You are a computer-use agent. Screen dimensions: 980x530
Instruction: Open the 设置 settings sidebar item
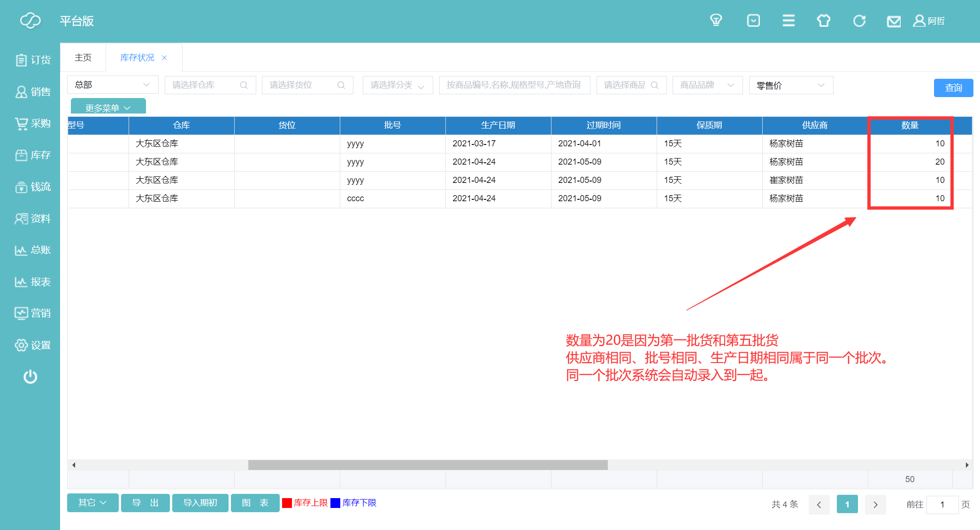pyautogui.click(x=33, y=345)
